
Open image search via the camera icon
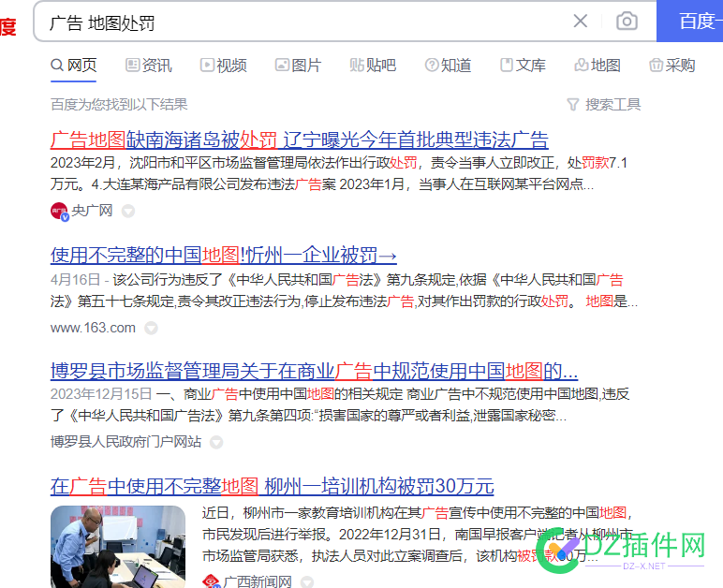pyautogui.click(x=627, y=21)
